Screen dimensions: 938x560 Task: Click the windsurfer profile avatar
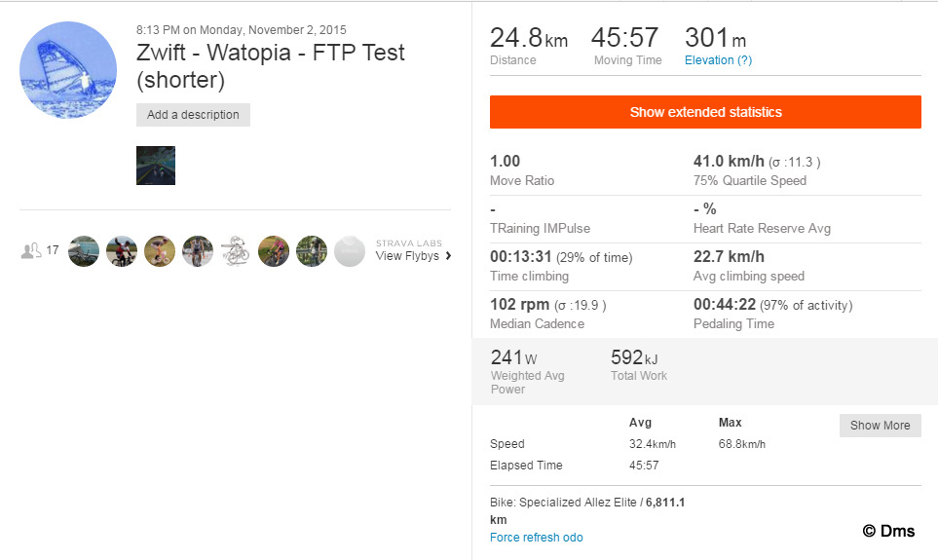pos(68,70)
